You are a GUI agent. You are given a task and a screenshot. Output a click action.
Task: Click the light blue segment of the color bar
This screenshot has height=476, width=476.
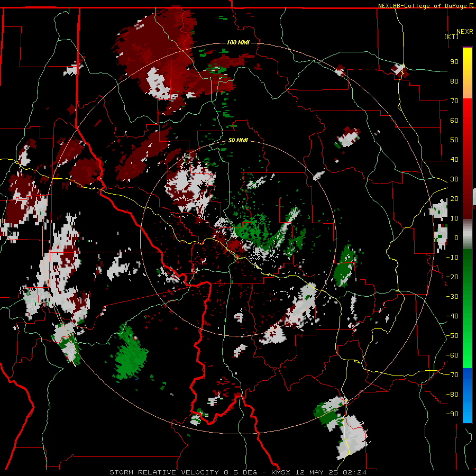tap(467, 410)
